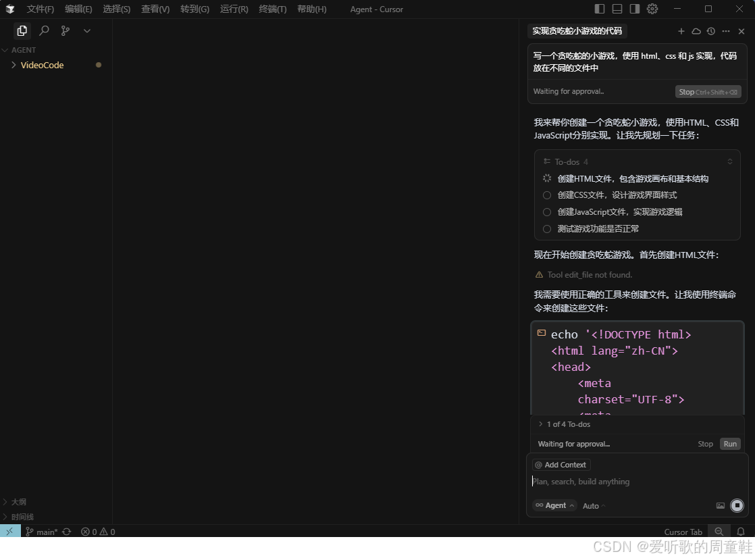Open the 终端(T) menu
This screenshot has height=560, width=755.
273,9
